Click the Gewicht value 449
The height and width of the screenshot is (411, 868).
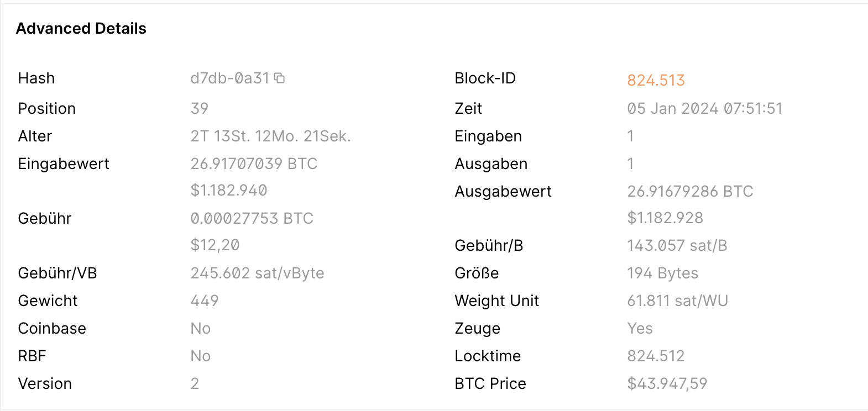(x=205, y=301)
